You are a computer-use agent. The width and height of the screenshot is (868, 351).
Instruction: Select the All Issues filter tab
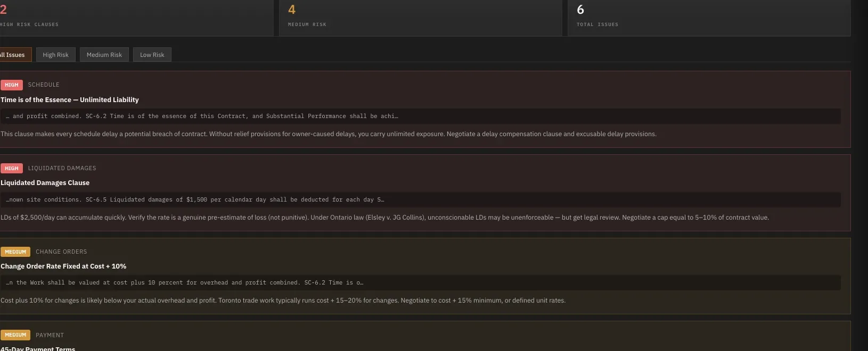click(15, 55)
